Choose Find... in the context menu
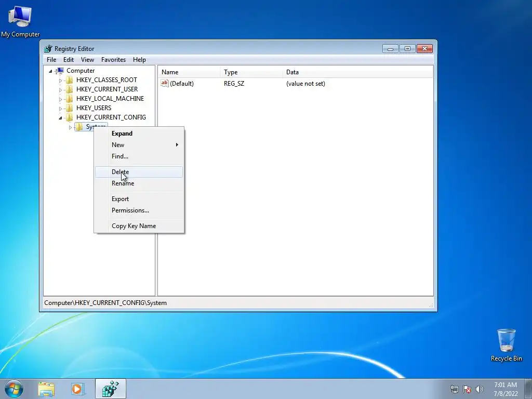The width and height of the screenshot is (532, 399). point(139,156)
